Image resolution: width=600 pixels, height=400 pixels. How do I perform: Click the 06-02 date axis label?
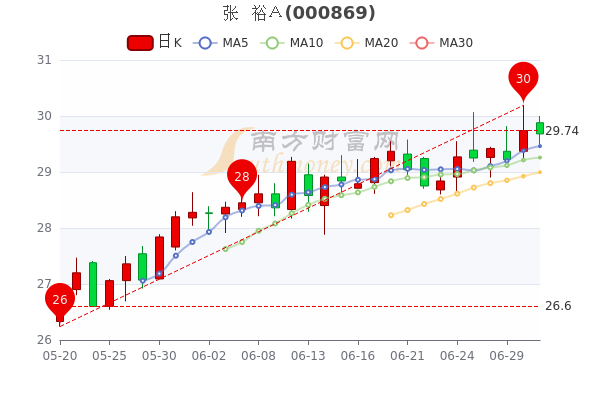(x=209, y=356)
